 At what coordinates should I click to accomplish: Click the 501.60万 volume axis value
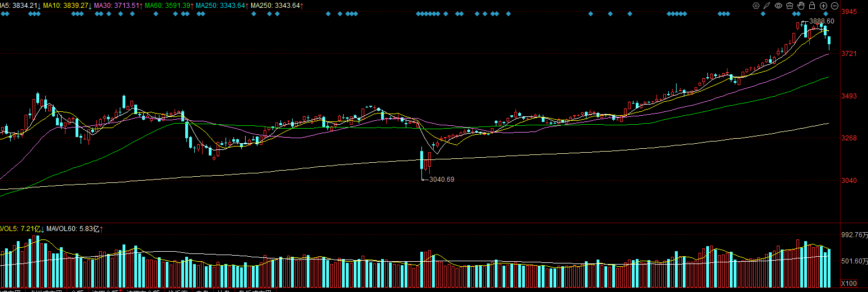click(854, 261)
